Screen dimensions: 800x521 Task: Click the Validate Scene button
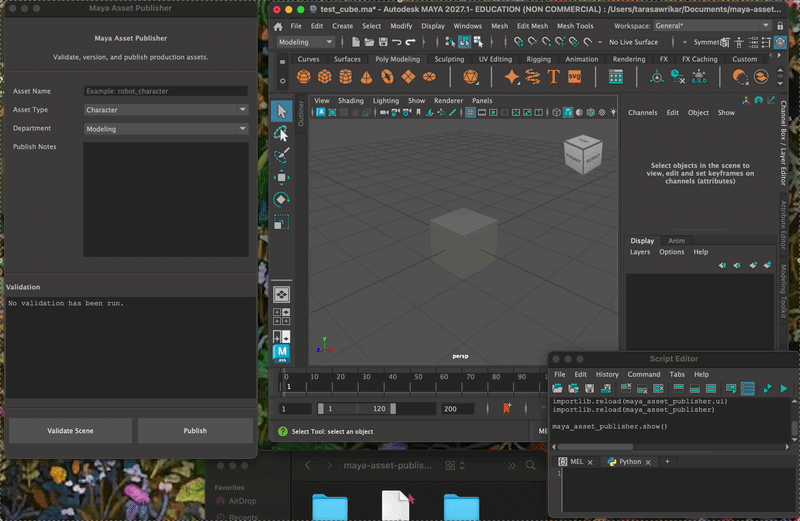pos(70,431)
